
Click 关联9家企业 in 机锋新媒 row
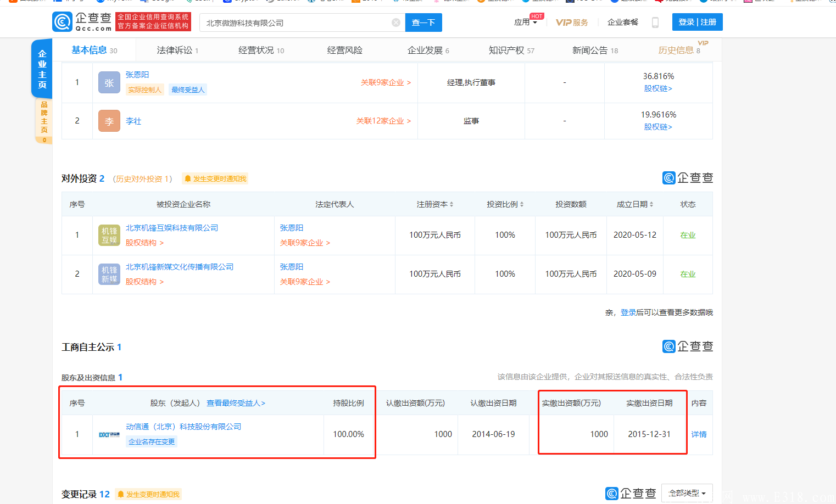coord(305,282)
